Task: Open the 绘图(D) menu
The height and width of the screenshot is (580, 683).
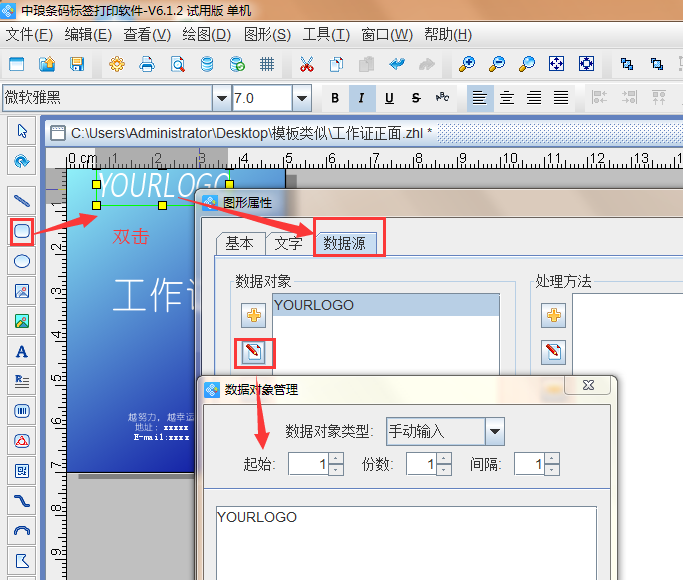Action: 207,34
